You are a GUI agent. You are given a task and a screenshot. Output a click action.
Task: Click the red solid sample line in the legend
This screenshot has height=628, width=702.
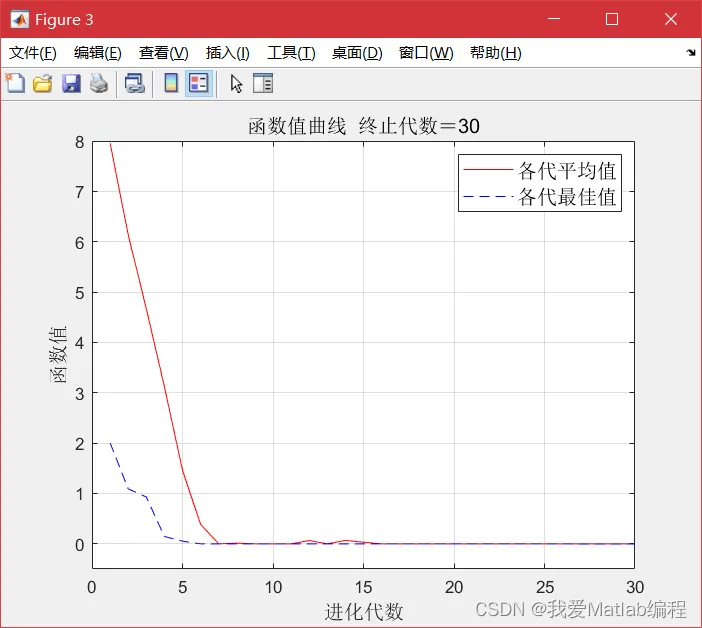[488, 170]
